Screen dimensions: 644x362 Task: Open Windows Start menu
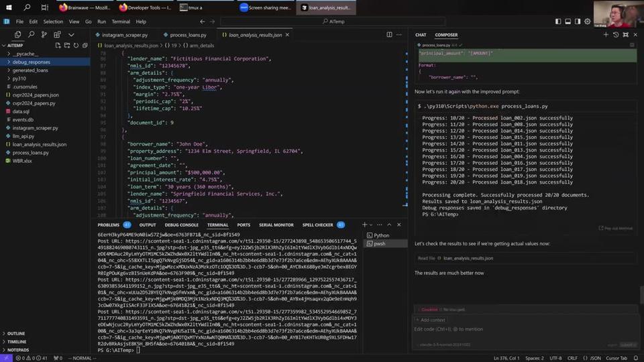9,7
